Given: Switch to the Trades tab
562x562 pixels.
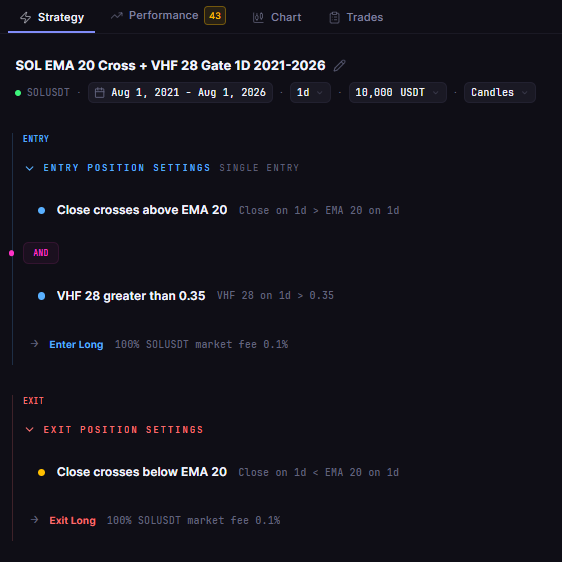Looking at the screenshot, I should (356, 17).
